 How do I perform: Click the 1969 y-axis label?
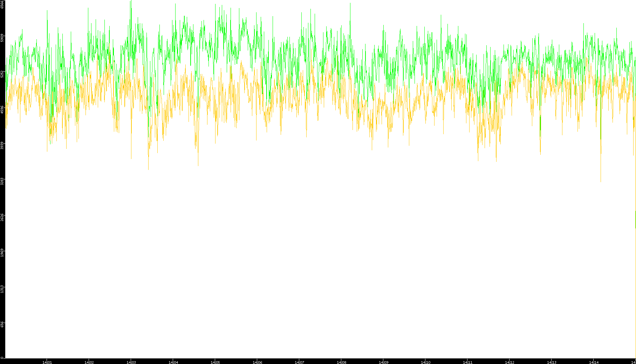(2, 253)
